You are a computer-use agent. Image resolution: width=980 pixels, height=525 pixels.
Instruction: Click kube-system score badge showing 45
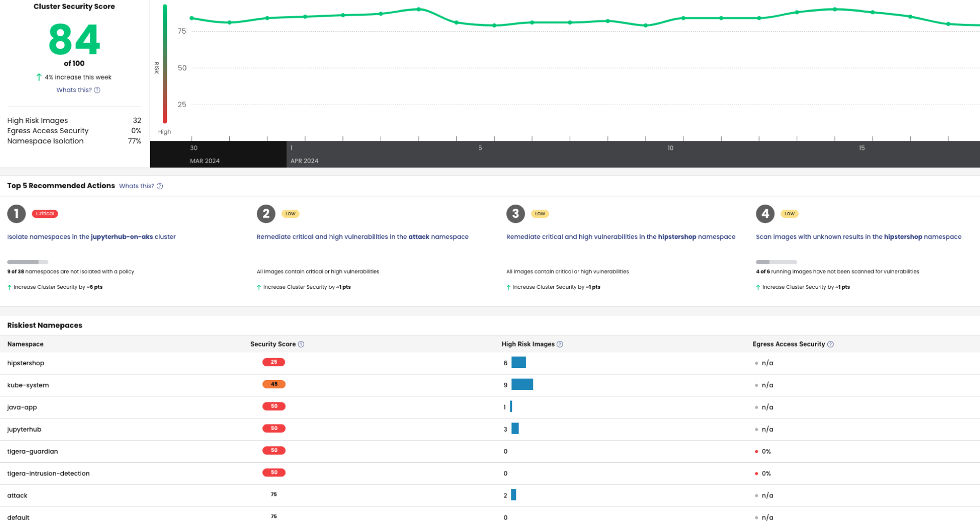[x=274, y=384]
